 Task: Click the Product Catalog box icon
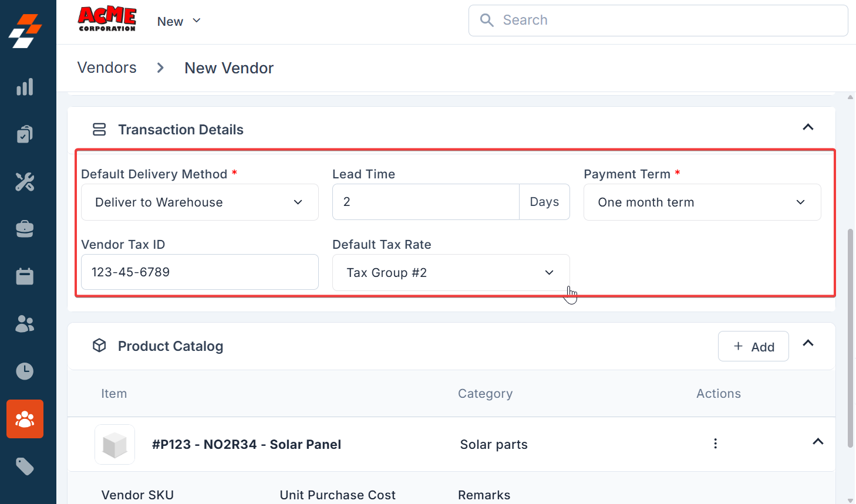click(x=99, y=346)
